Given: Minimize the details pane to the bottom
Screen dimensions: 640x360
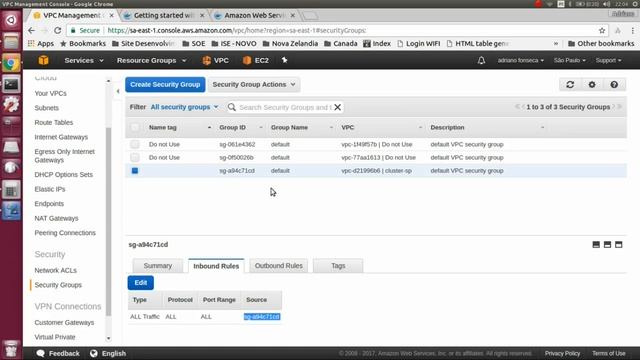Looking at the screenshot, I should 596,244.
